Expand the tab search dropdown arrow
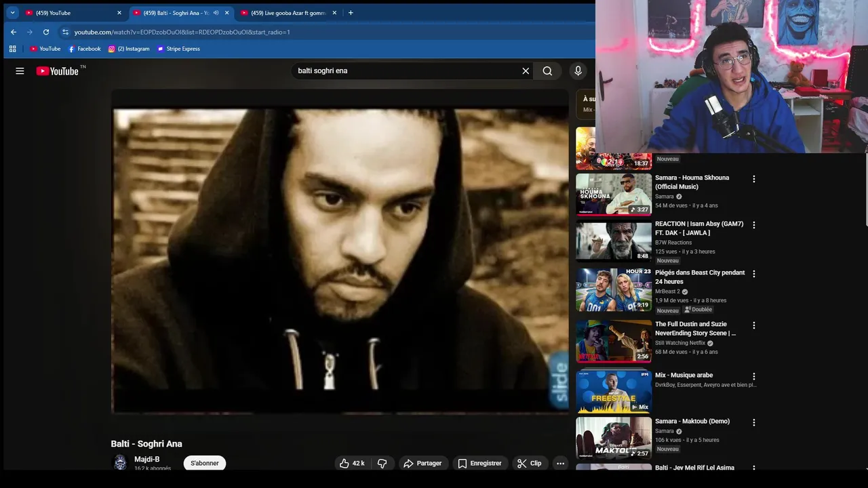Image resolution: width=868 pixels, height=488 pixels. click(12, 13)
